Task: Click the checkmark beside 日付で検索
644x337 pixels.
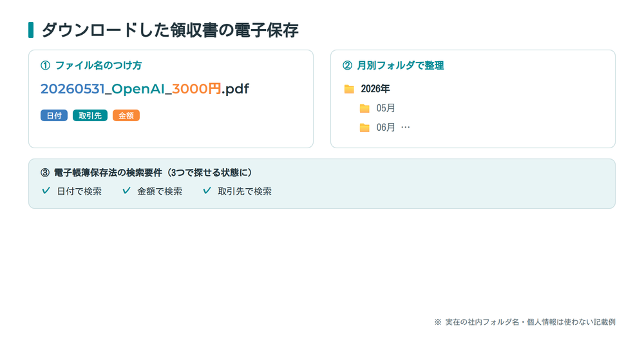Action: [46, 191]
